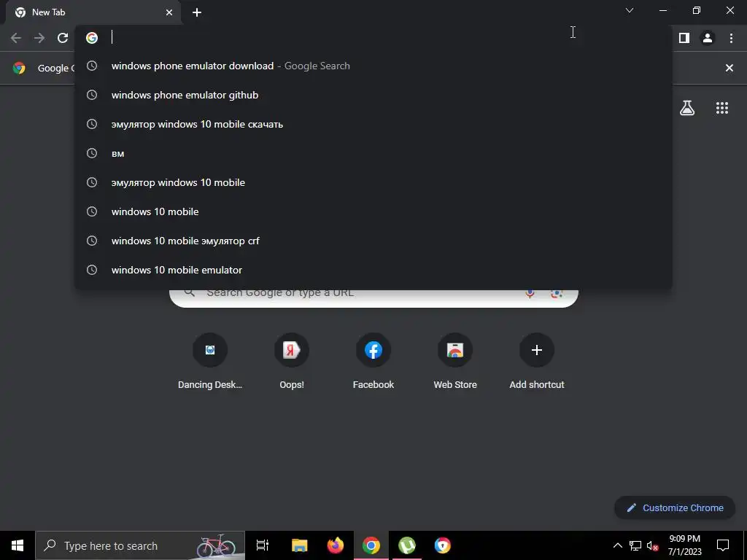Click the Google icon in the address bar
The image size is (747, 560).
[92, 38]
